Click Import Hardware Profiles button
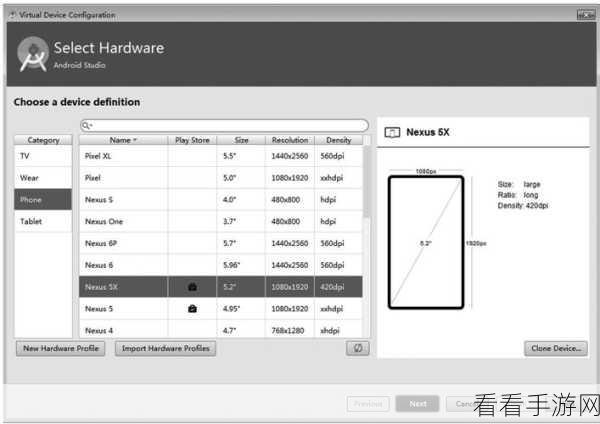Viewport: 600px width, 424px height. 166,348
